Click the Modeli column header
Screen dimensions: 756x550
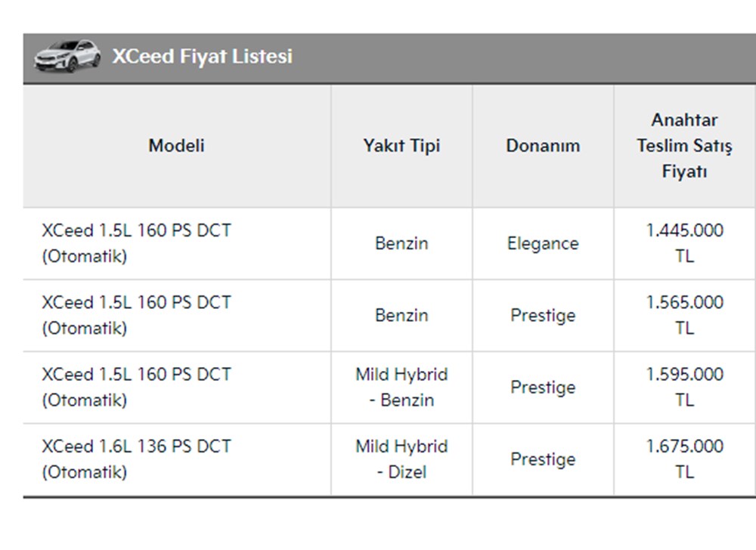point(176,145)
